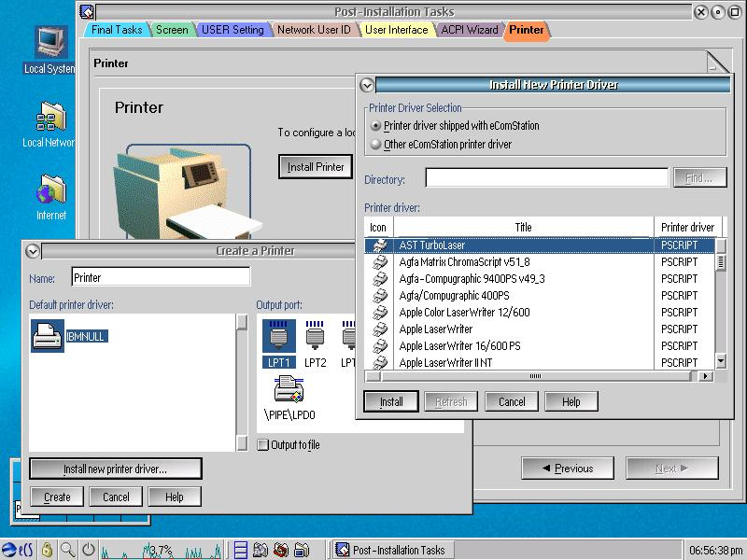The height and width of the screenshot is (560, 747).
Task: Select 'Agfa Matrix ChromaScript v51_8' title text
Action: (x=464, y=262)
